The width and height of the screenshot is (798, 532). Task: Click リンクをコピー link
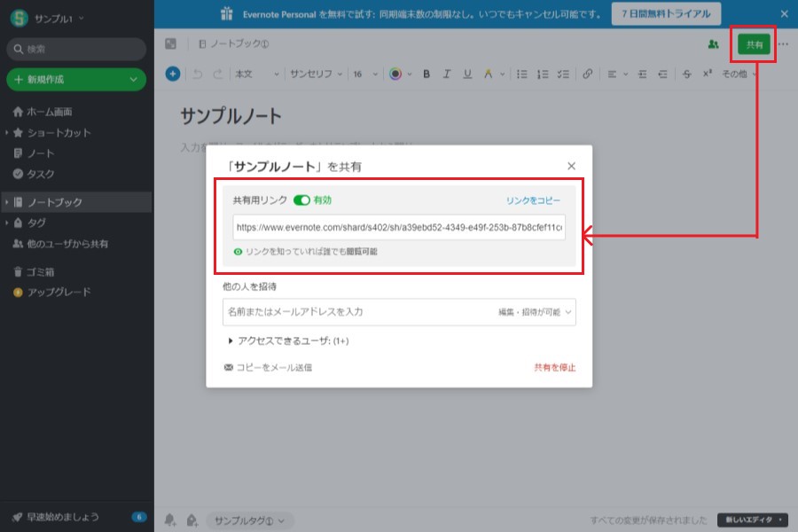pyautogui.click(x=533, y=200)
